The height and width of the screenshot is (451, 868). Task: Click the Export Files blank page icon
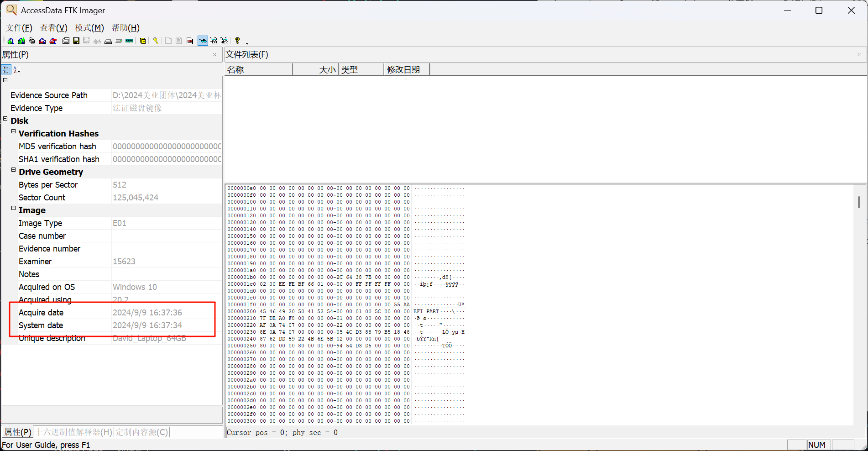[168, 41]
